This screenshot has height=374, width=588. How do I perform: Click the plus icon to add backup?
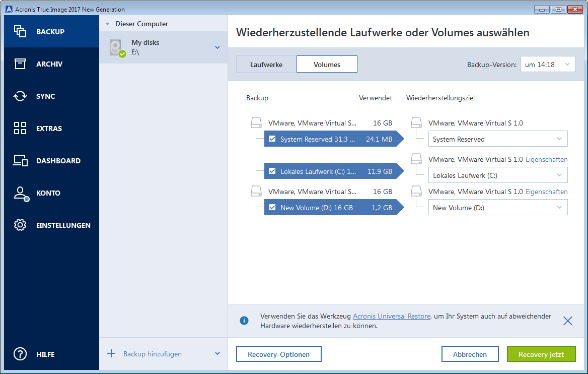pyautogui.click(x=111, y=353)
